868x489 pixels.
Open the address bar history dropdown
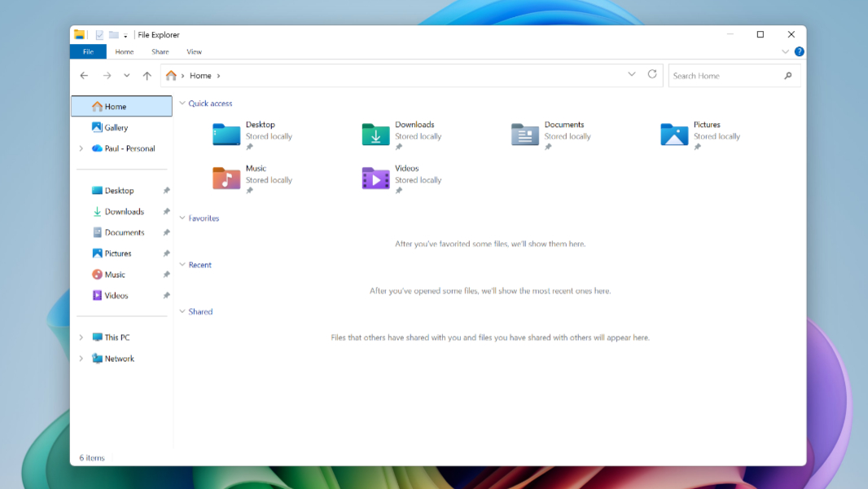(x=632, y=74)
